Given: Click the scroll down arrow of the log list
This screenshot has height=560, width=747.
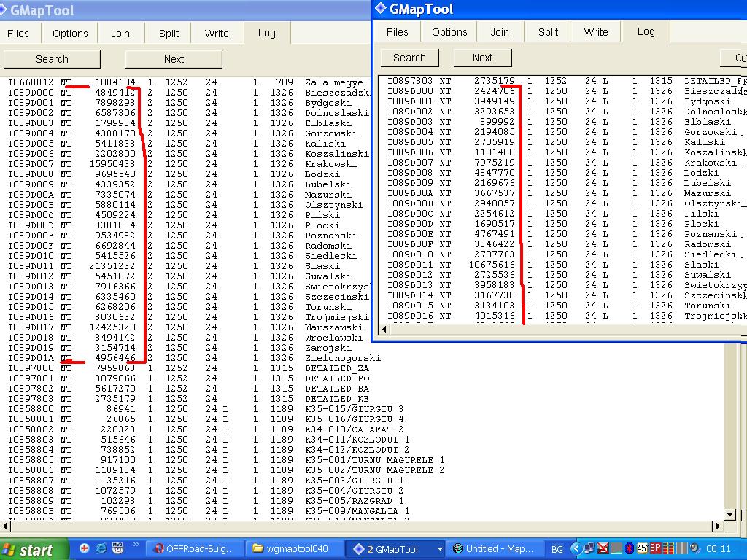Looking at the screenshot, I should [x=729, y=514].
